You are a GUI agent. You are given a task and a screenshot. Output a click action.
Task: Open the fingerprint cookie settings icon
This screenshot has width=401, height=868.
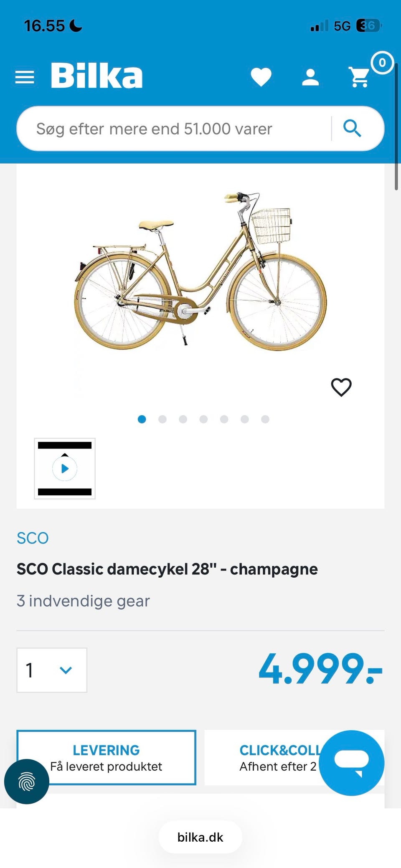pyautogui.click(x=27, y=781)
